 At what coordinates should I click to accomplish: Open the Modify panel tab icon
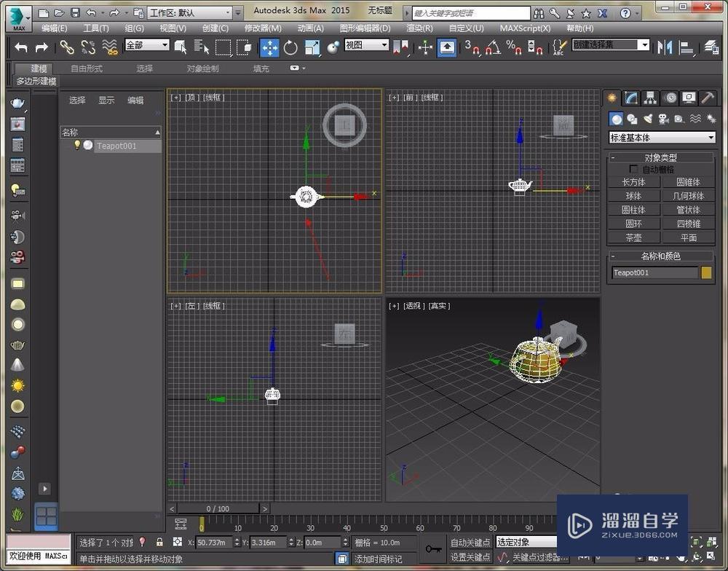point(631,98)
